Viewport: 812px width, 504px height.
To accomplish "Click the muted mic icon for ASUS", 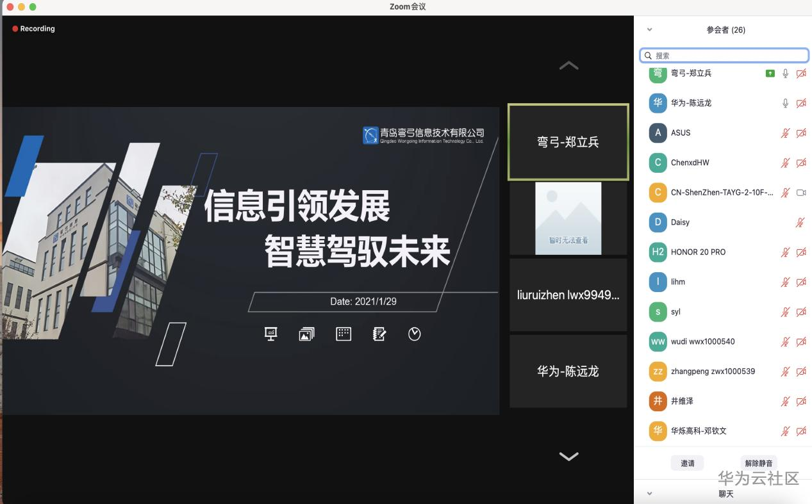I will pos(785,133).
